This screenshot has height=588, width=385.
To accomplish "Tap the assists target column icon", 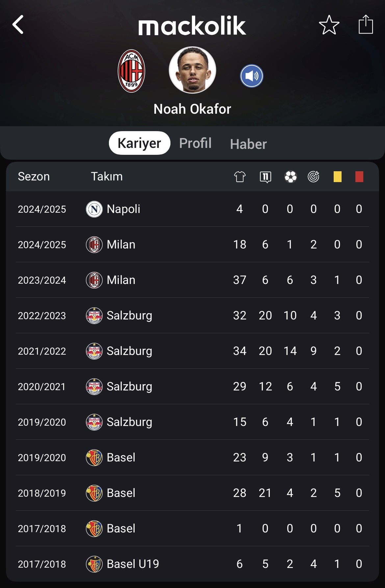I will point(314,176).
